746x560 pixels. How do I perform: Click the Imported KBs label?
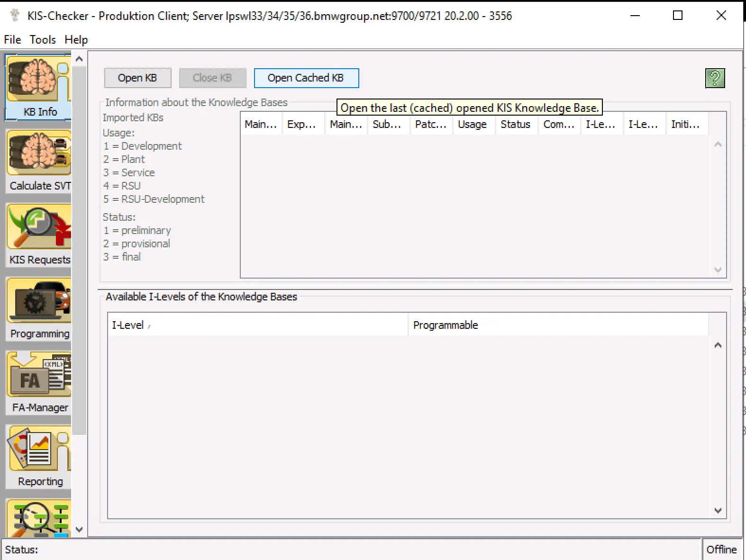[x=133, y=117]
